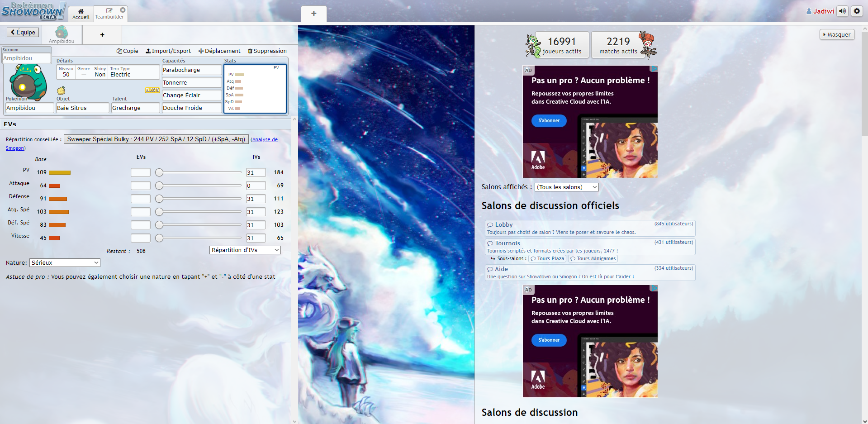Viewport: 868px width, 424px height.
Task: Switch to the Teambuilder tab
Action: click(109, 14)
